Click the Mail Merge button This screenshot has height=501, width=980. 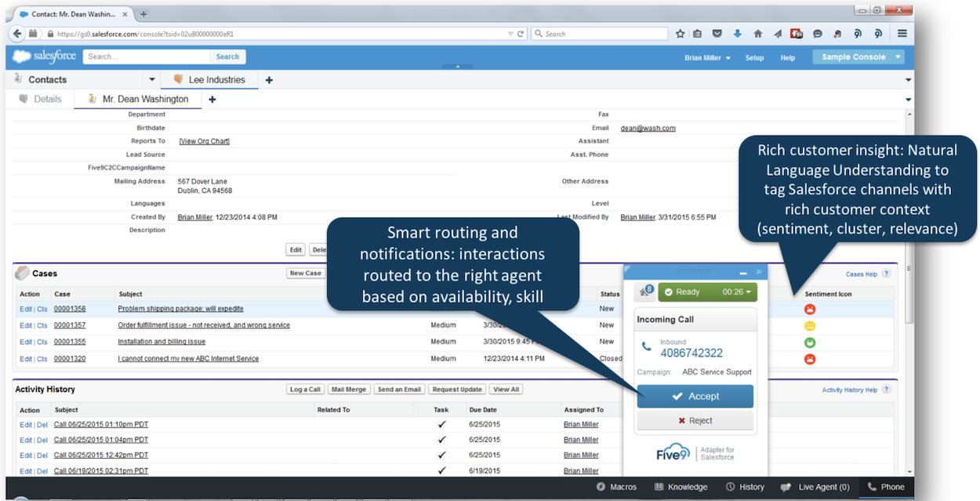349,390
